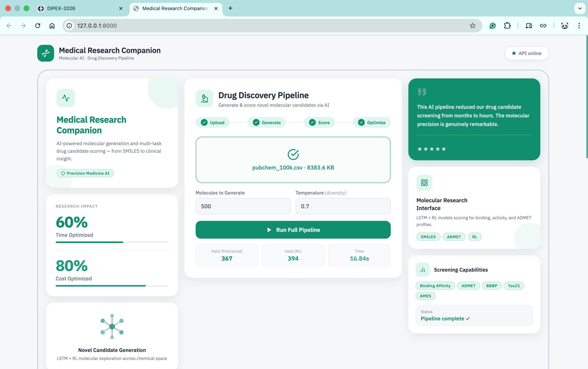588x369 pixels.
Task: Click the molecule network illustration icon
Action: [x=112, y=326]
